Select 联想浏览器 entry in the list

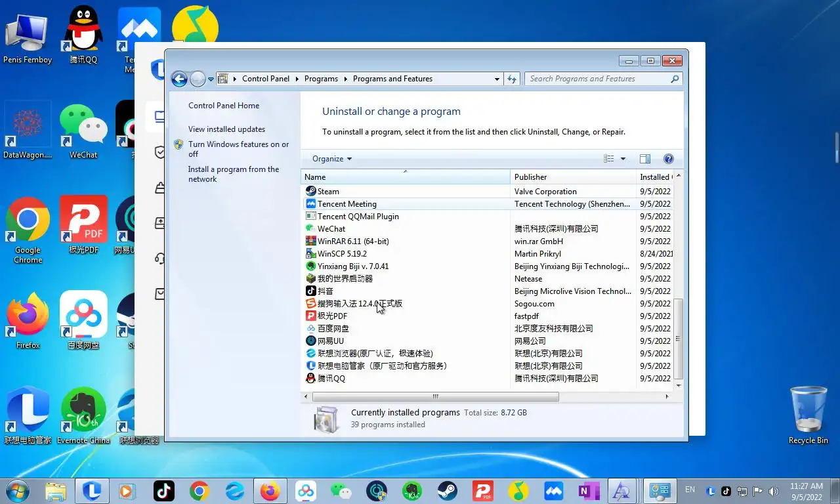point(488,354)
